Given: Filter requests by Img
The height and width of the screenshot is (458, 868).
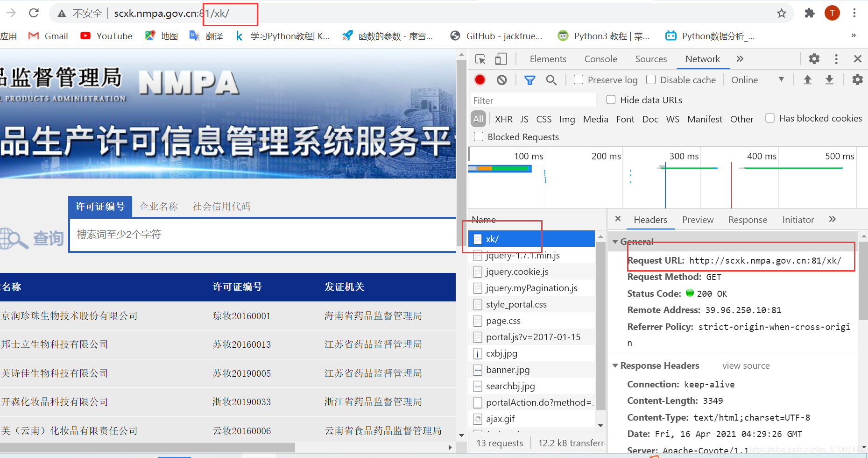Looking at the screenshot, I should [x=567, y=119].
